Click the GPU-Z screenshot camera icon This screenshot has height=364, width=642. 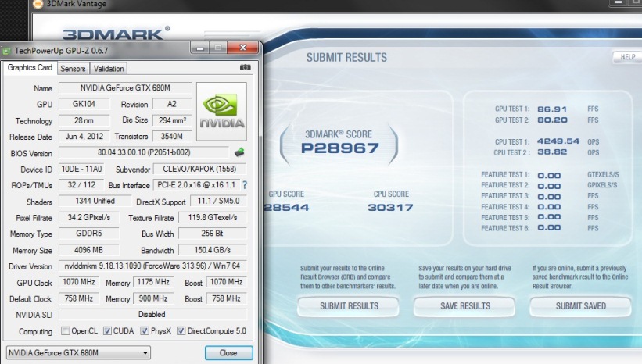tap(246, 67)
